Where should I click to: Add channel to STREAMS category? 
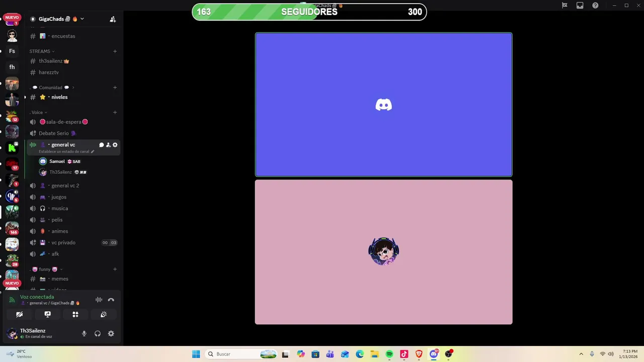coord(115,51)
